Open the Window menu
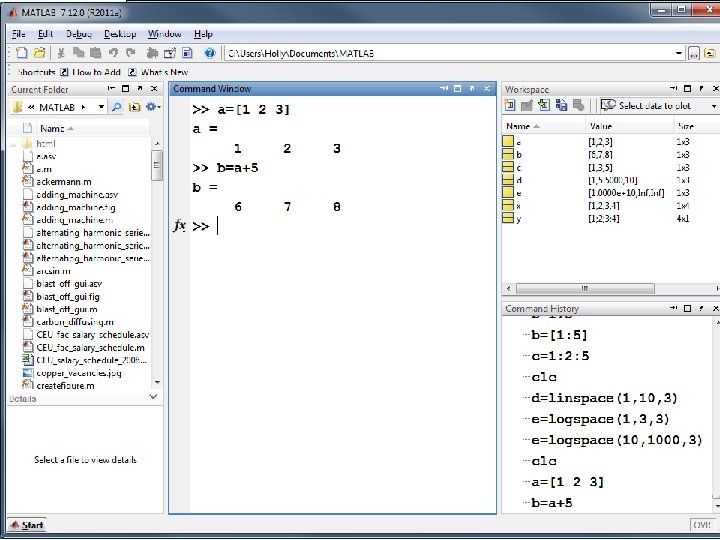Viewport: 720px width, 540px height. (164, 34)
